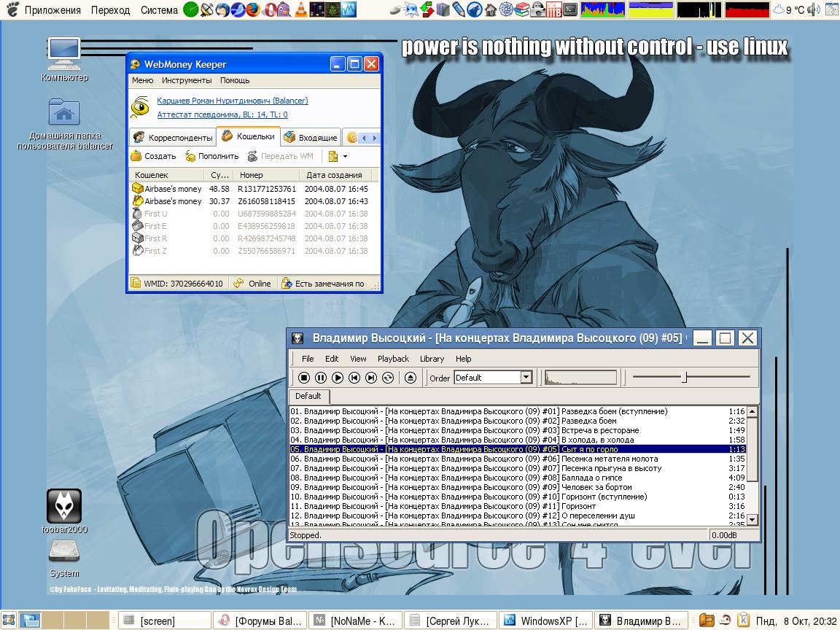Click the Pause button in foobar2000 toolbar
This screenshot has width=840, height=630.
(321, 378)
